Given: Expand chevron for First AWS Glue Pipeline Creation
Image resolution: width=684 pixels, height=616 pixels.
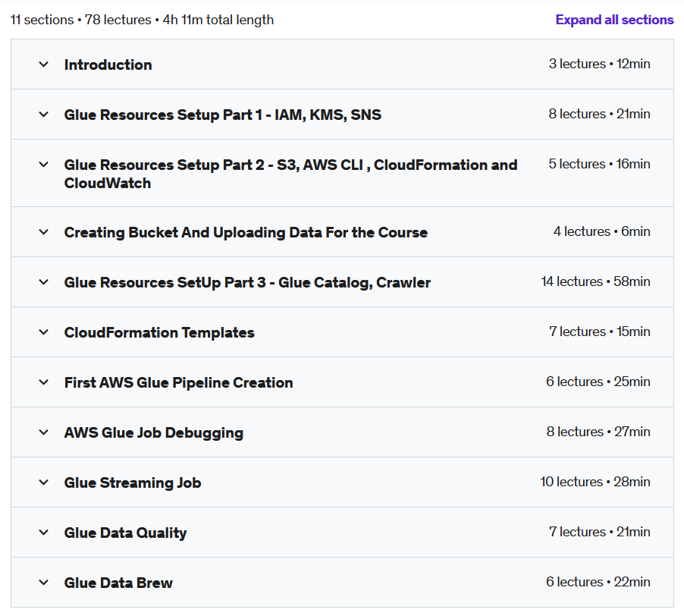Looking at the screenshot, I should (x=44, y=382).
